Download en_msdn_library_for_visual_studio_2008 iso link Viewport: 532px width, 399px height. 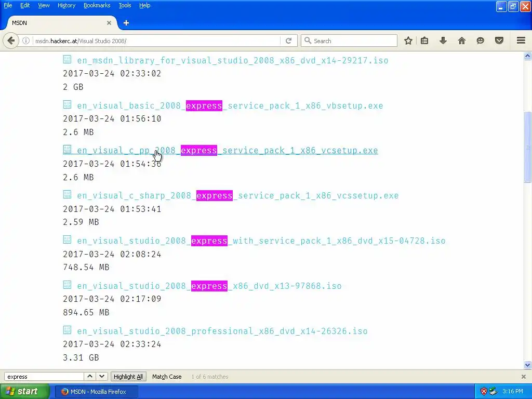pos(233,60)
